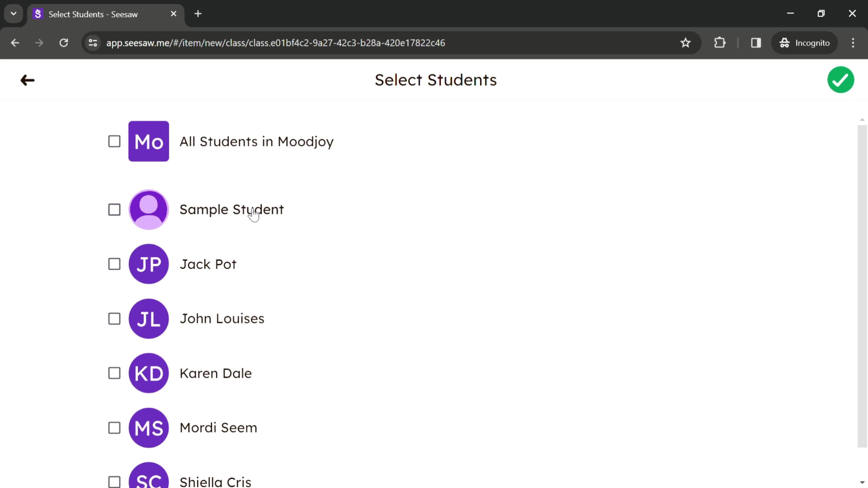Navigate back using back arrow button

pos(27,80)
